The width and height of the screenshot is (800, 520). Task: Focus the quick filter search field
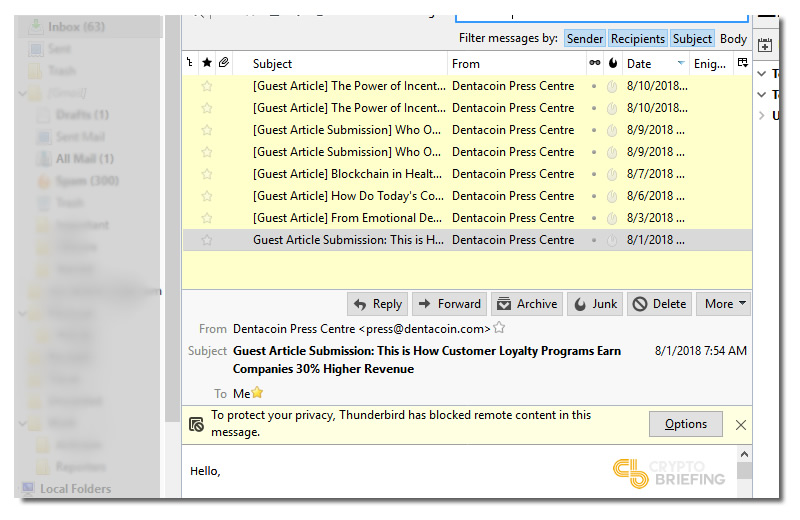[x=602, y=18]
